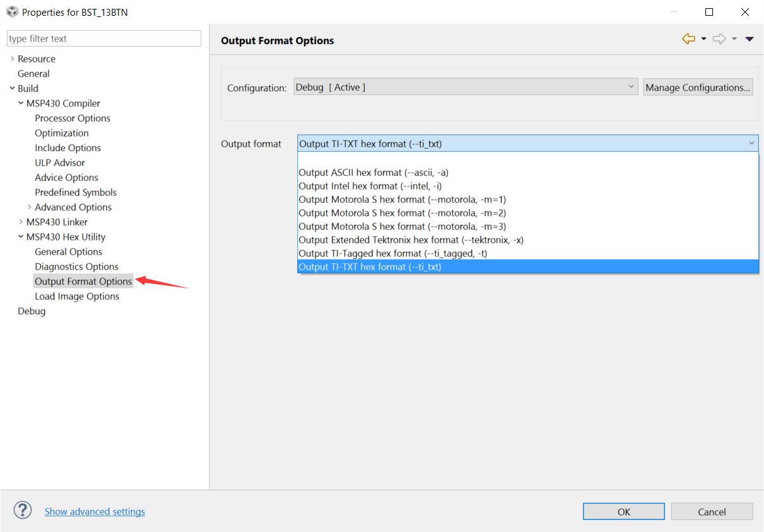Open Show advanced settings link
This screenshot has width=764, height=532.
[x=94, y=511]
